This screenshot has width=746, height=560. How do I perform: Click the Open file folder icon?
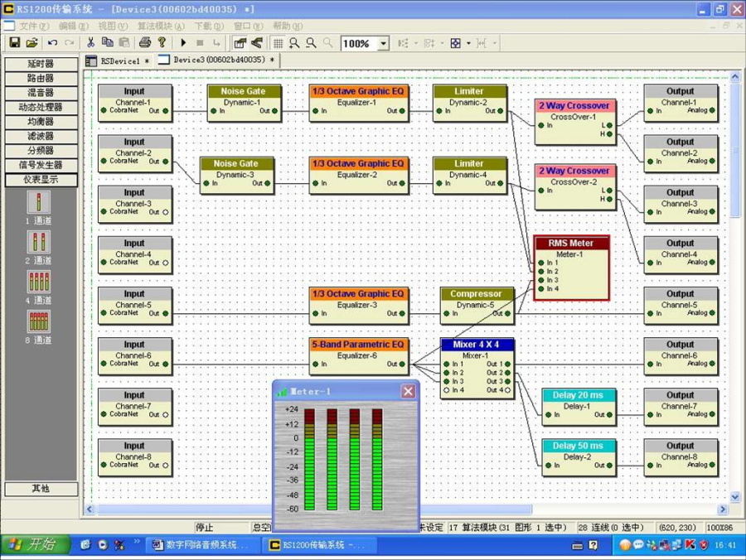[31, 43]
